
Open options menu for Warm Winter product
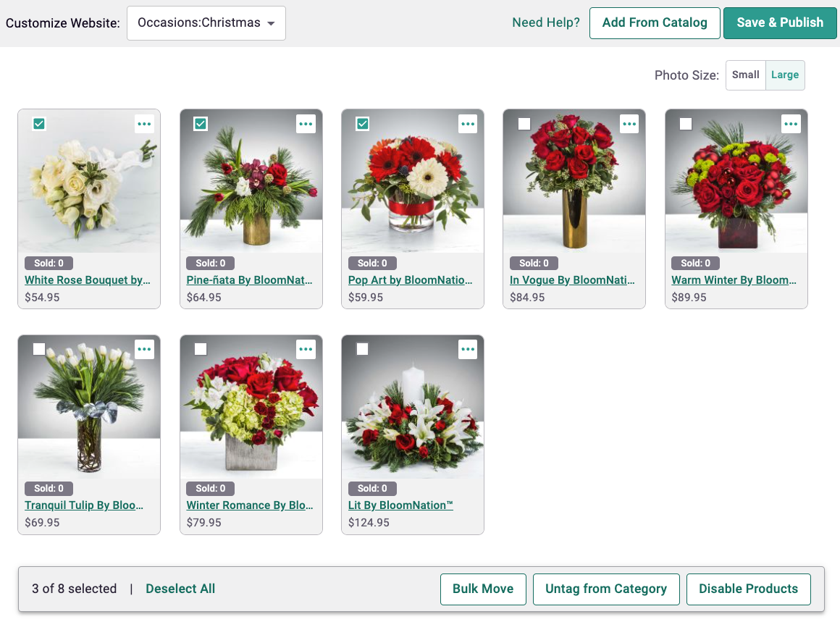pos(791,124)
